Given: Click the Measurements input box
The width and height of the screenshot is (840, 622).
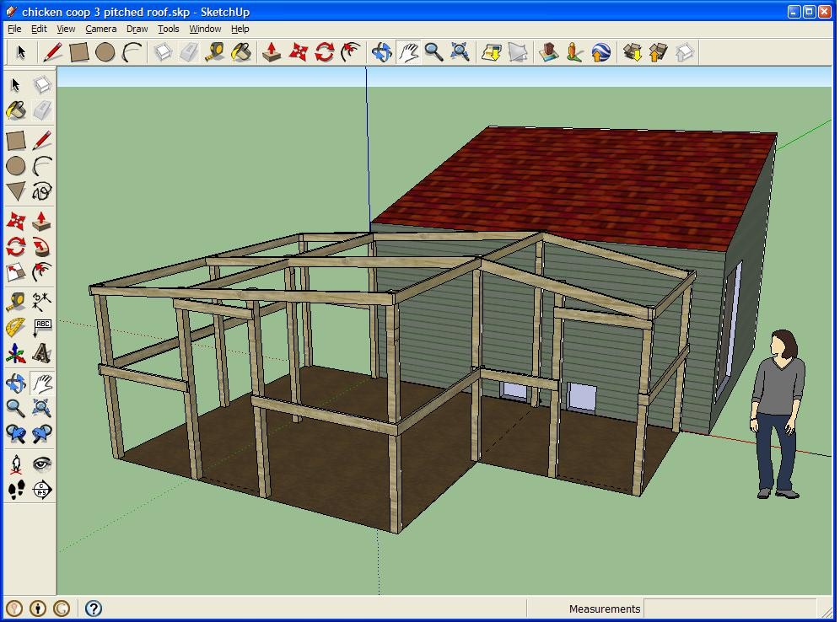Looking at the screenshot, I should [730, 609].
